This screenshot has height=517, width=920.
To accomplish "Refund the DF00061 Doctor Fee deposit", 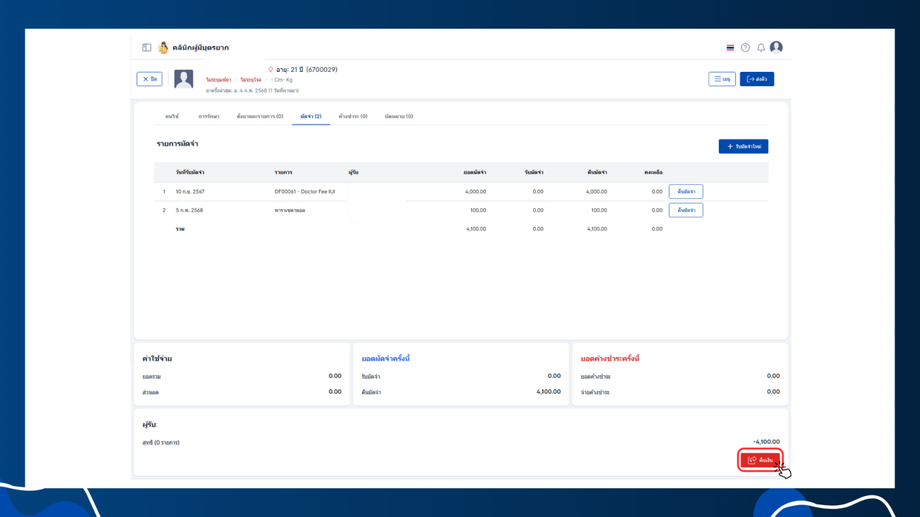I will click(x=686, y=191).
